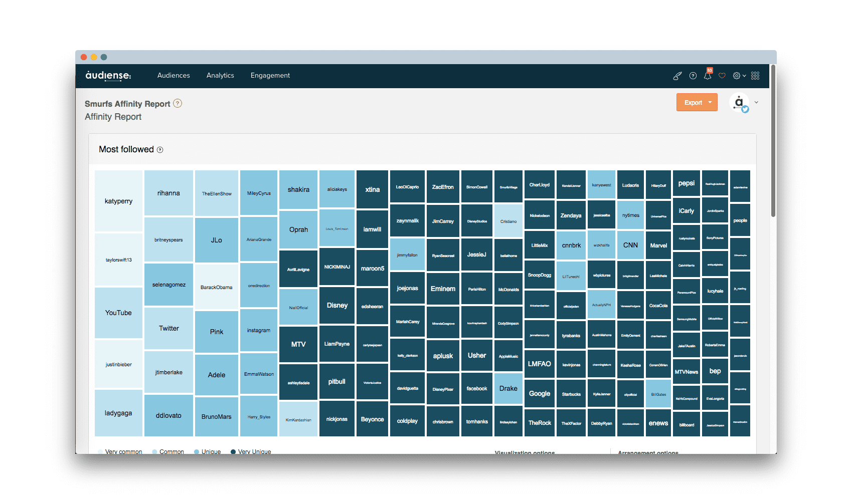Click the JLo tile
Image resolution: width=852 pixels, height=504 pixels.
(217, 240)
